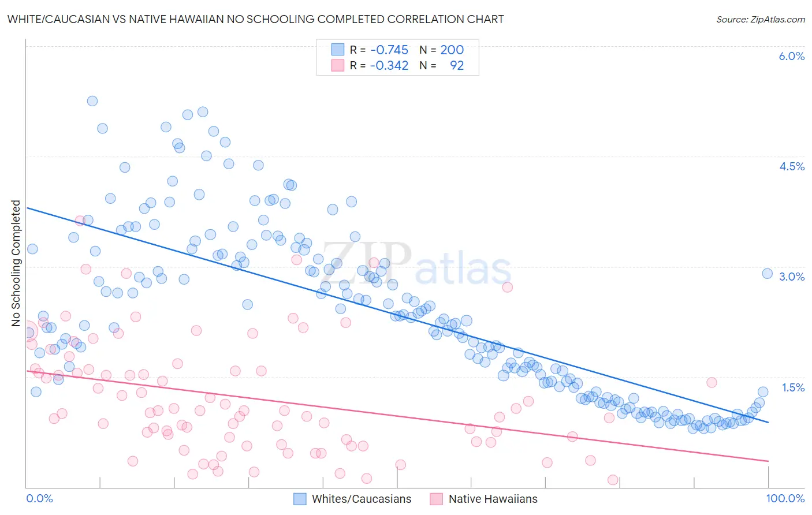Click the N = 92 value in legend
The image size is (812, 515).
[x=441, y=65]
